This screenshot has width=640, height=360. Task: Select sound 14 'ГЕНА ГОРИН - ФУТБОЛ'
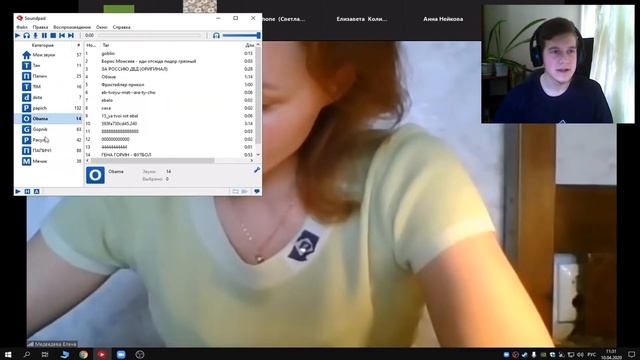click(169, 155)
